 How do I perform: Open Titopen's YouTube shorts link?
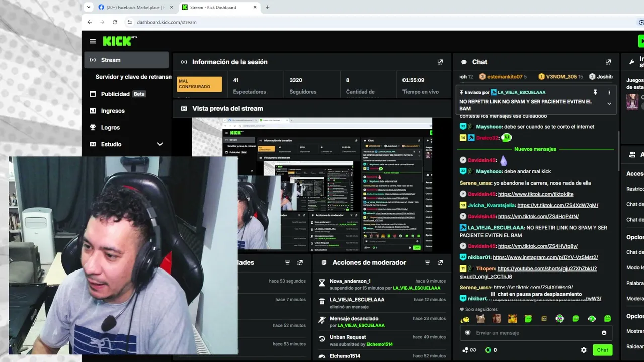pos(528,273)
